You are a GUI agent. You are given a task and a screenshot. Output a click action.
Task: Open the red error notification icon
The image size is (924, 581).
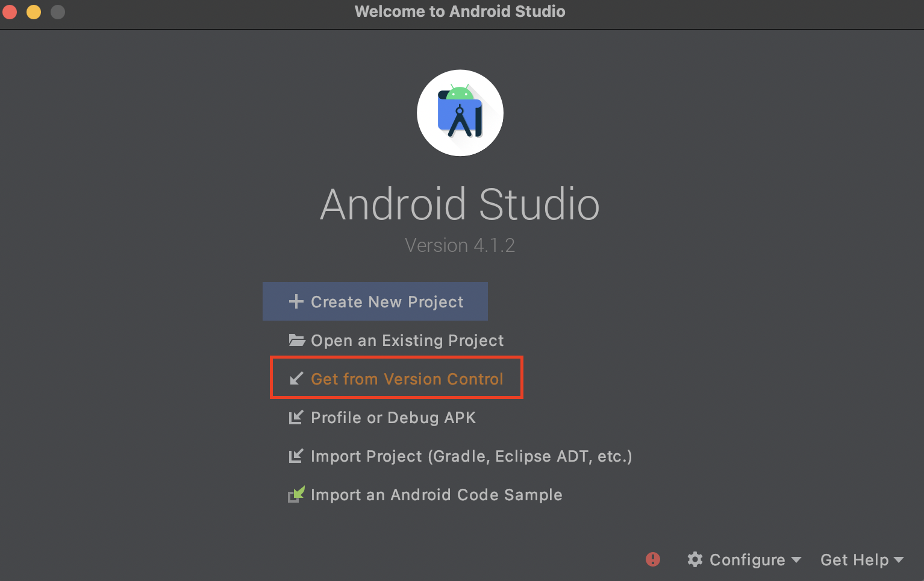click(653, 559)
